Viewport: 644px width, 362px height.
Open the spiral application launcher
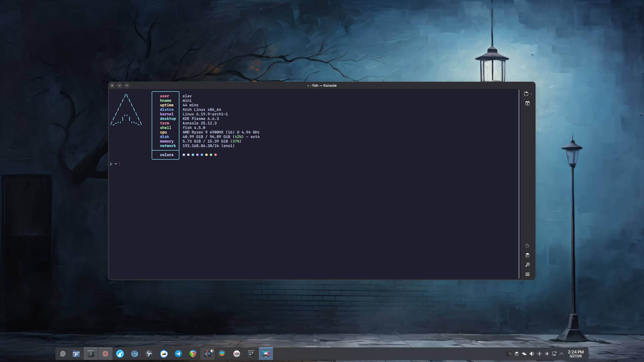(x=63, y=354)
